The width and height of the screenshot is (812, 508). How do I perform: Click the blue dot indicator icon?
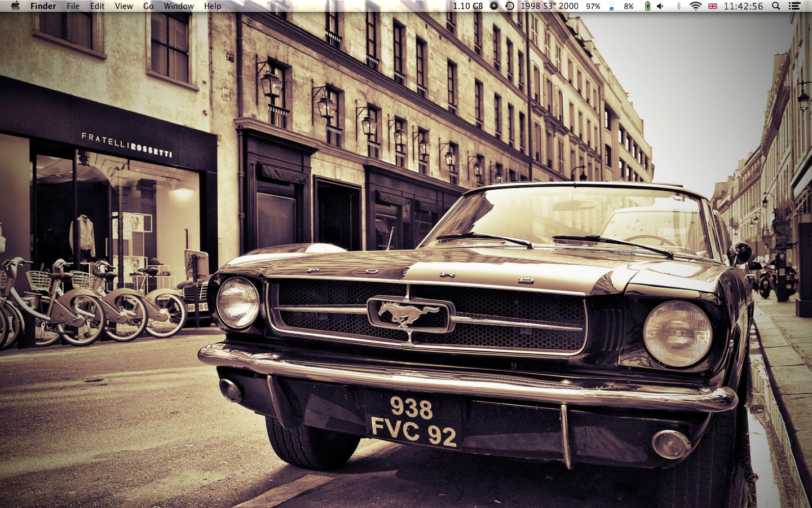(x=611, y=6)
